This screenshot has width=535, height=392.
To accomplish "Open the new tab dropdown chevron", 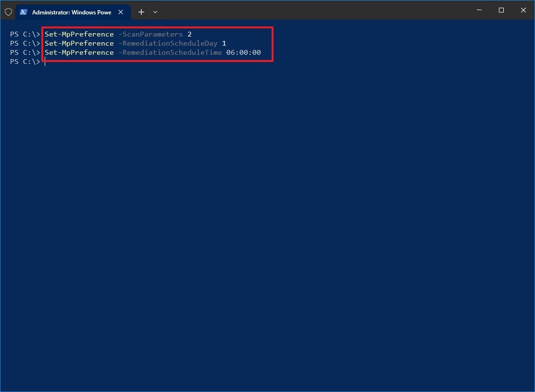I will coord(155,12).
